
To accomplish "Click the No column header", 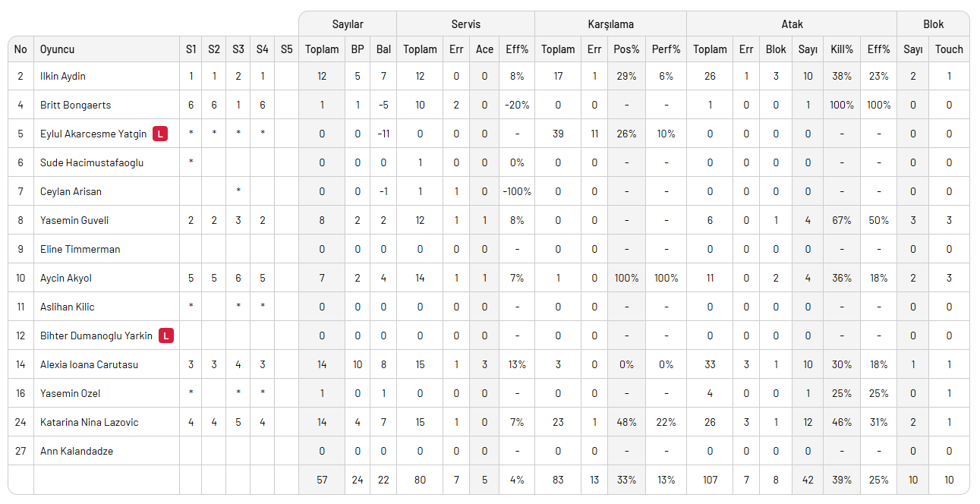I will (20, 49).
